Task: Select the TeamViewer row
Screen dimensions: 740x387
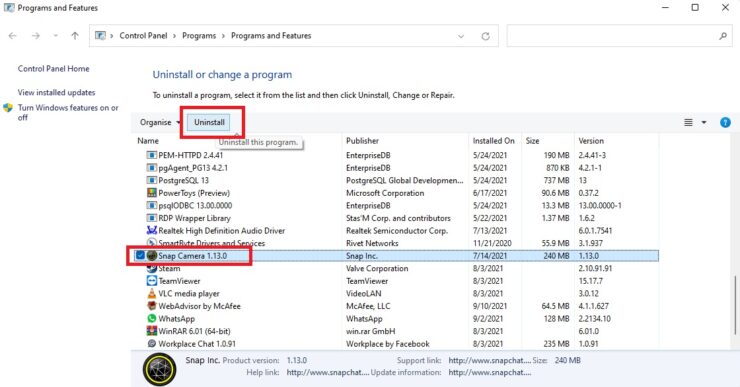Action: tap(395, 281)
